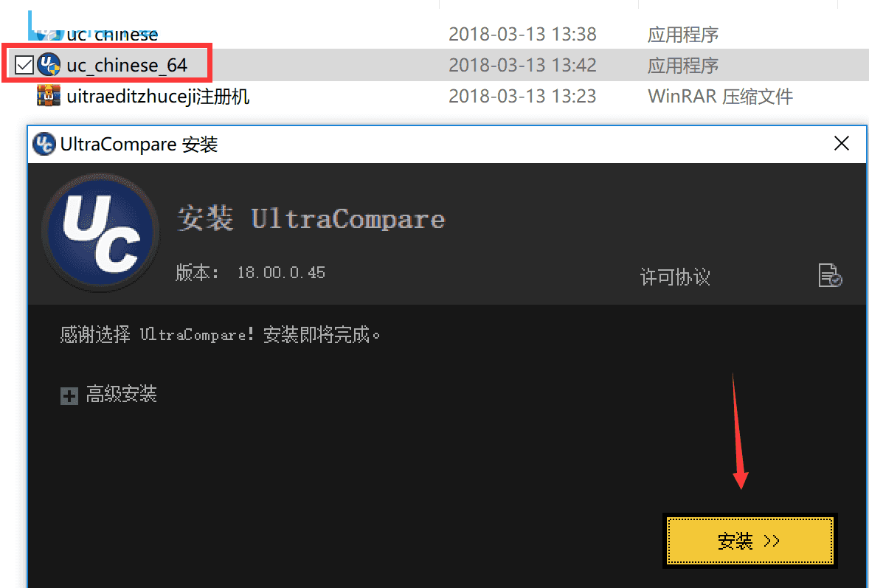The width and height of the screenshot is (869, 588).
Task: Click the UltraCompare title bar icon
Action: pyautogui.click(x=44, y=144)
